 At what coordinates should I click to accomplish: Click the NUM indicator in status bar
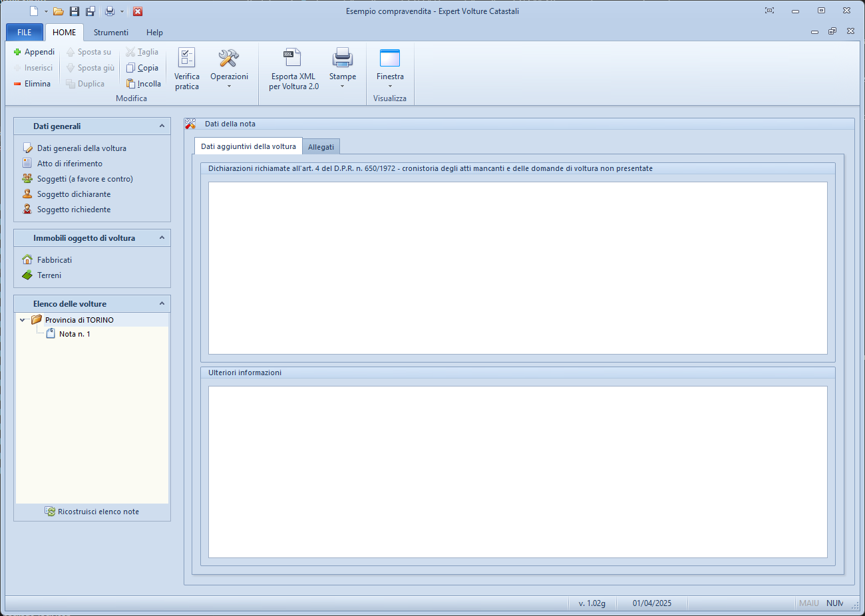834,603
